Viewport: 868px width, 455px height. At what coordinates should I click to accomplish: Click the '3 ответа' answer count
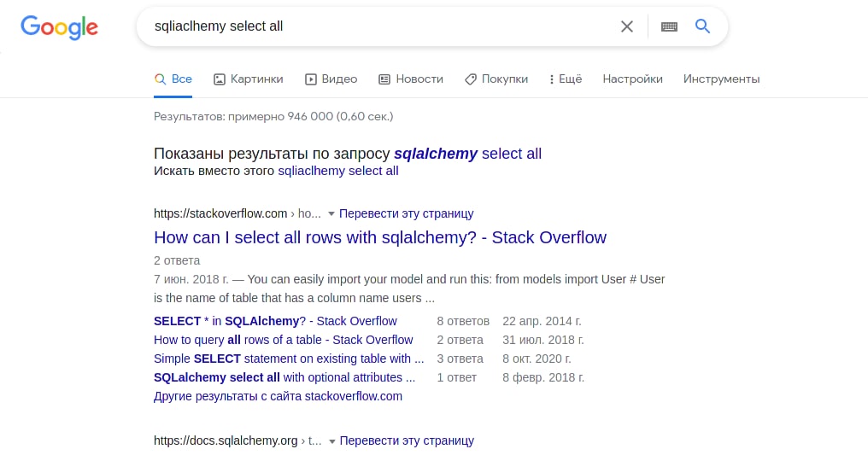460,359
